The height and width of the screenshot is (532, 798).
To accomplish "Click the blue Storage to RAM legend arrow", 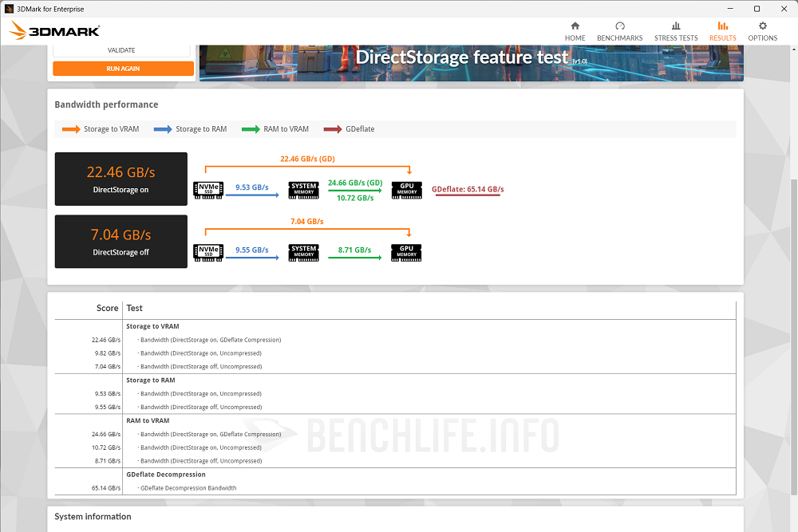I will [x=163, y=129].
